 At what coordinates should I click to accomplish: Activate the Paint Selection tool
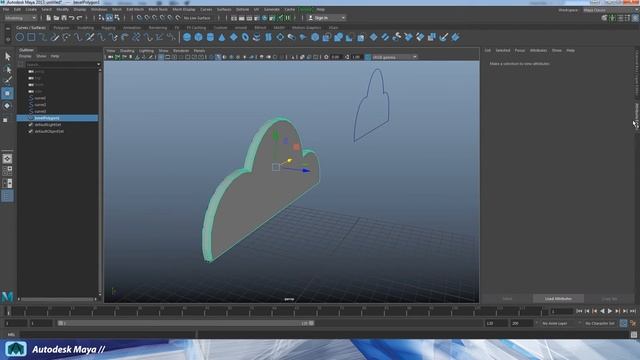point(7,80)
